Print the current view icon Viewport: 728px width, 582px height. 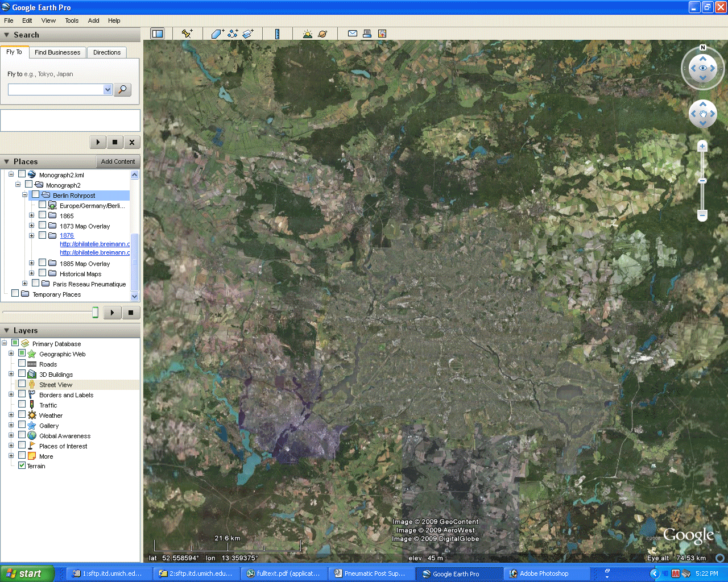pyautogui.click(x=367, y=34)
